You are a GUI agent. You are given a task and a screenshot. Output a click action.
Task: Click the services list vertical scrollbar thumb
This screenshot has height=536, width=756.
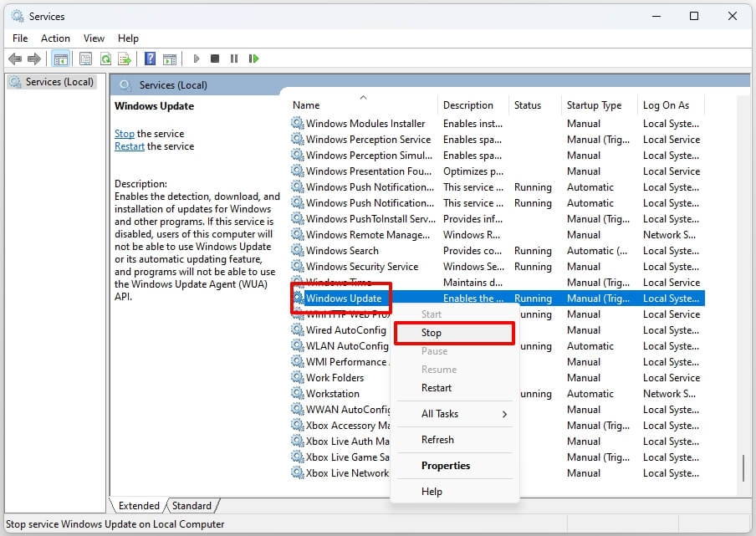743,468
